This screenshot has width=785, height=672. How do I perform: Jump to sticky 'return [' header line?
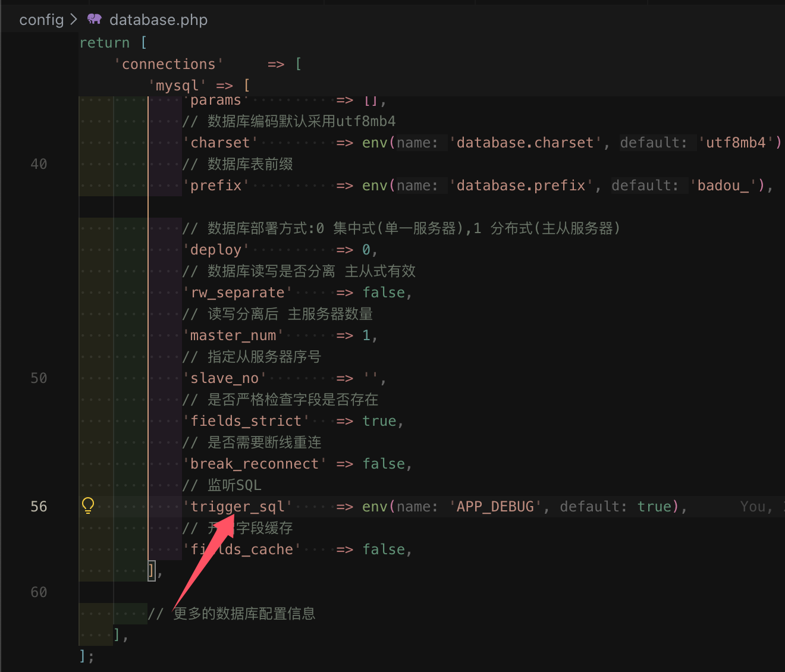pos(113,43)
